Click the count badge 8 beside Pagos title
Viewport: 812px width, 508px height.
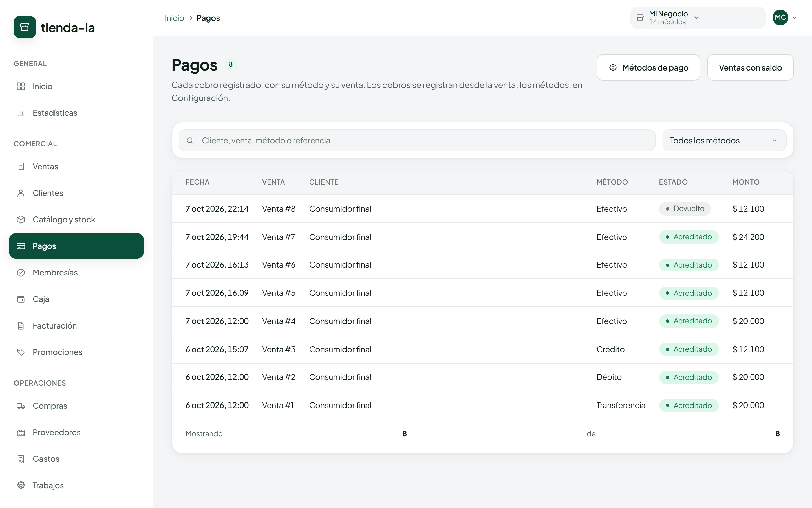pos(231,64)
